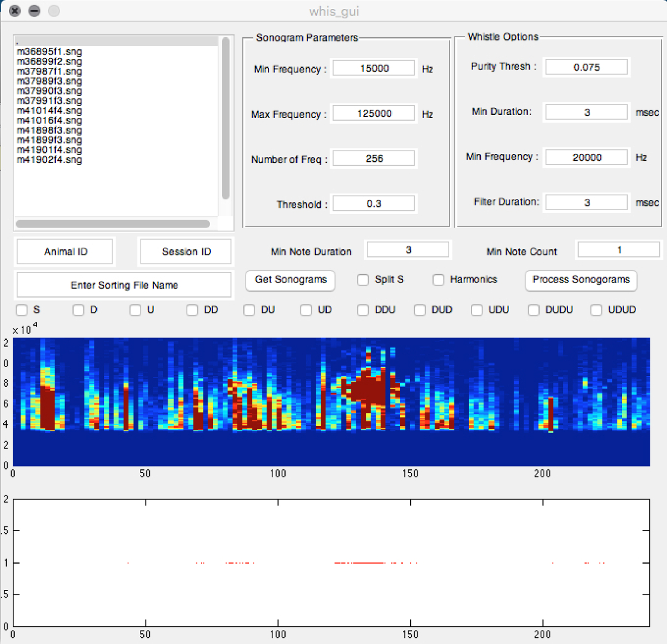Image resolution: width=667 pixels, height=644 pixels.
Task: Check the UDUD whistle type checkbox
Action: click(596, 310)
